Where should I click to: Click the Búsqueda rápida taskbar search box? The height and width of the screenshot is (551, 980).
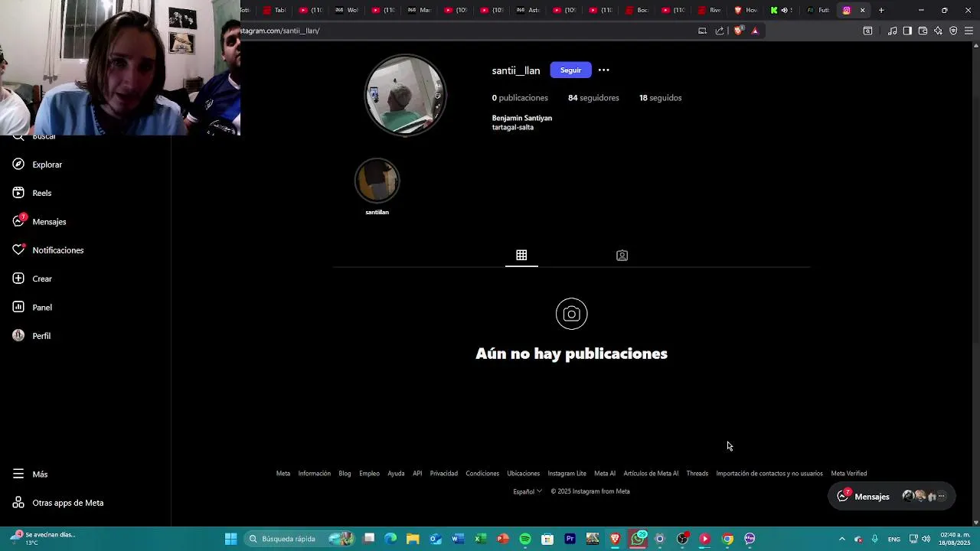tap(300, 539)
